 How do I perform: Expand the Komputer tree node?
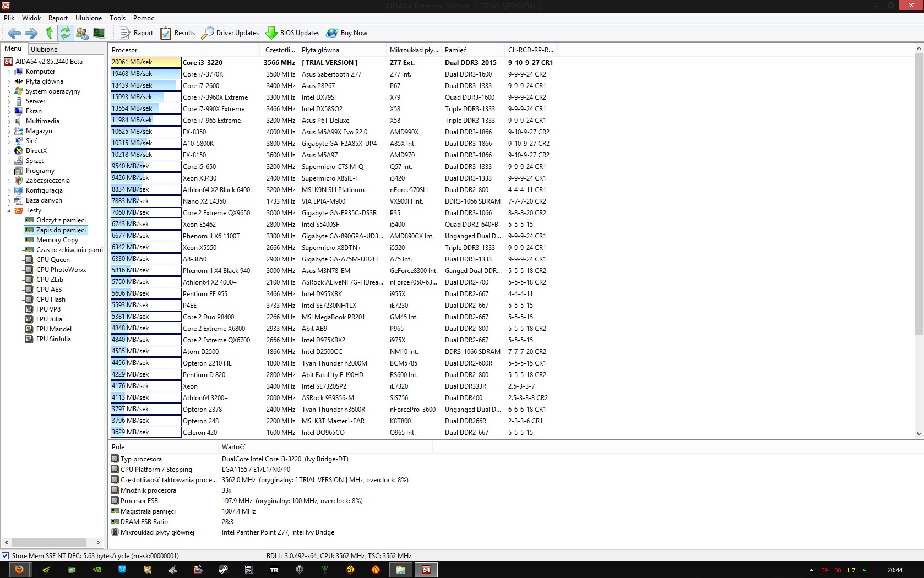click(x=9, y=72)
